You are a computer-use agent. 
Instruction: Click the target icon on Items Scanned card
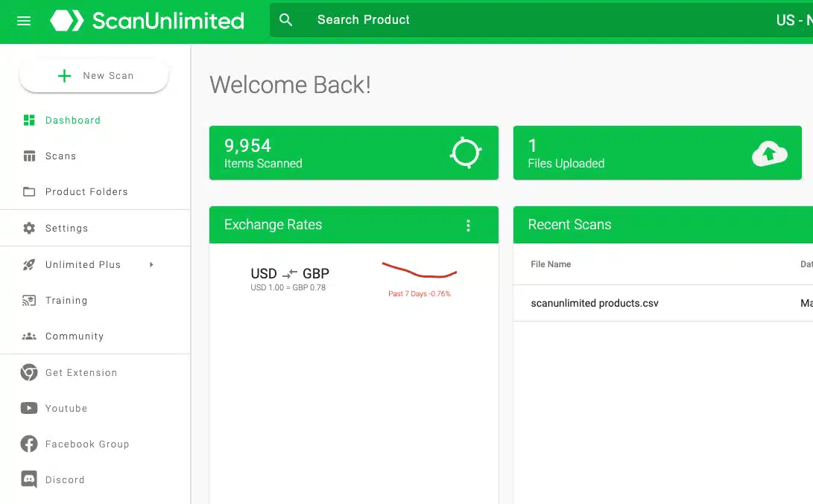click(466, 153)
